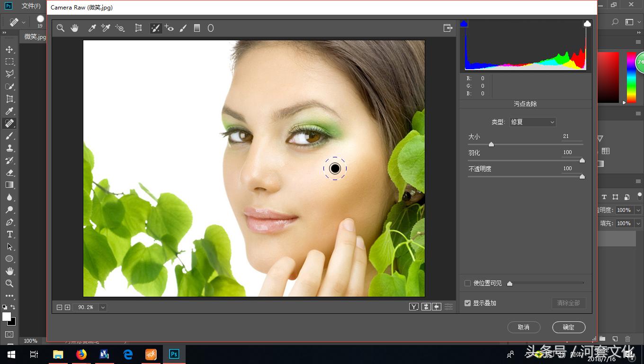The image size is (644, 364).
Task: Click the 确定 button to confirm
Action: 568,327
